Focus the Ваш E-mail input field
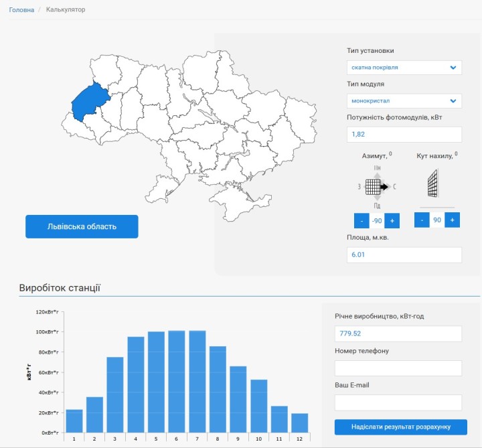The image size is (482, 448). pos(398,402)
